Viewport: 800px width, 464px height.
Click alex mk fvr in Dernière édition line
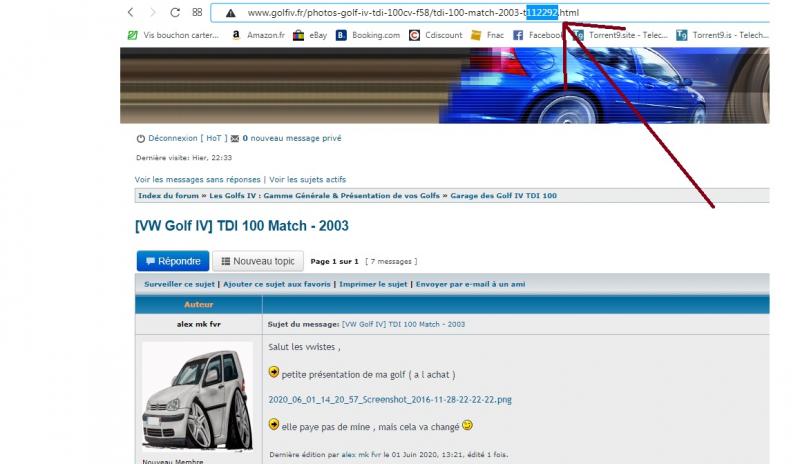pyautogui.click(x=361, y=454)
